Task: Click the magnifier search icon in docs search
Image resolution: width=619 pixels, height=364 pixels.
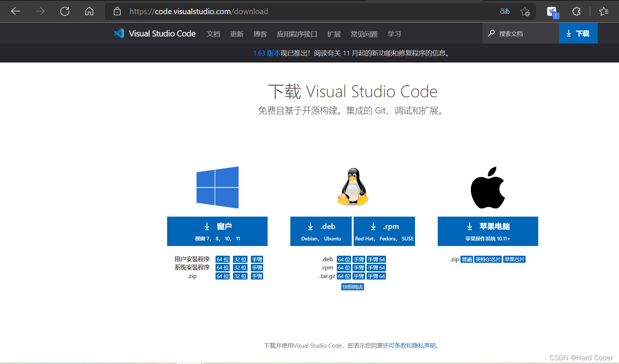Action: point(491,33)
